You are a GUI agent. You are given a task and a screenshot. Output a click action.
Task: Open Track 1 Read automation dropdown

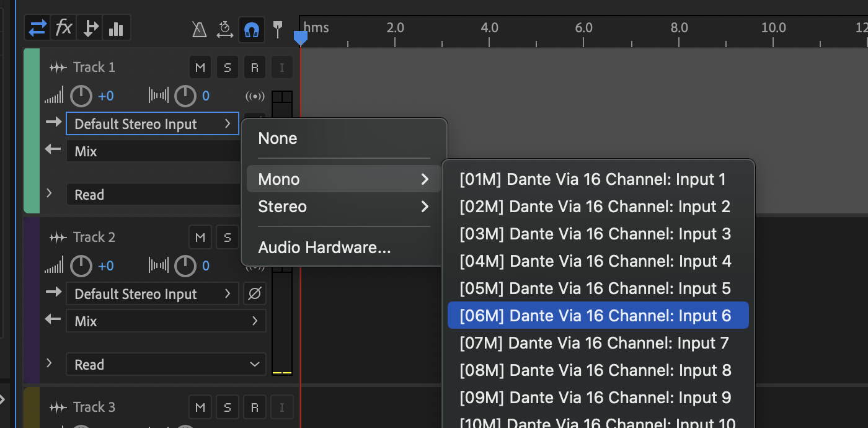(x=153, y=195)
